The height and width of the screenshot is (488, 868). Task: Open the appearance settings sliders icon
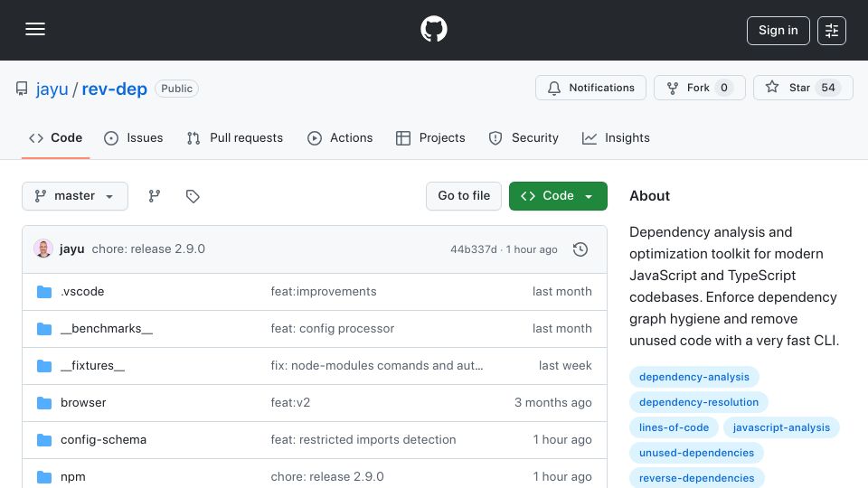coord(832,31)
